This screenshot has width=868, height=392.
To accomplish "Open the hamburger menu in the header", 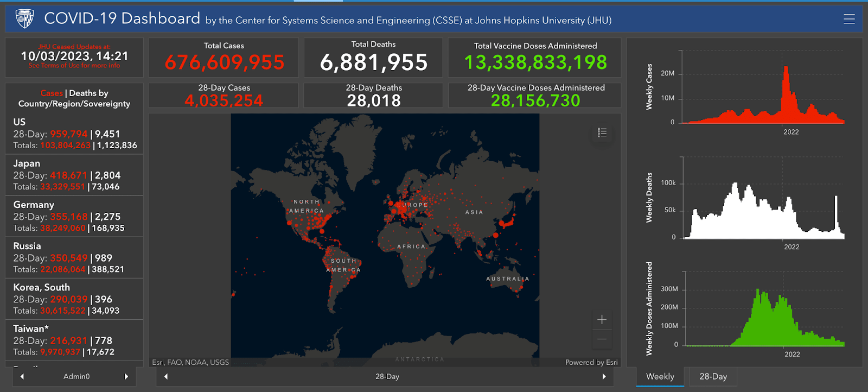I will [849, 19].
